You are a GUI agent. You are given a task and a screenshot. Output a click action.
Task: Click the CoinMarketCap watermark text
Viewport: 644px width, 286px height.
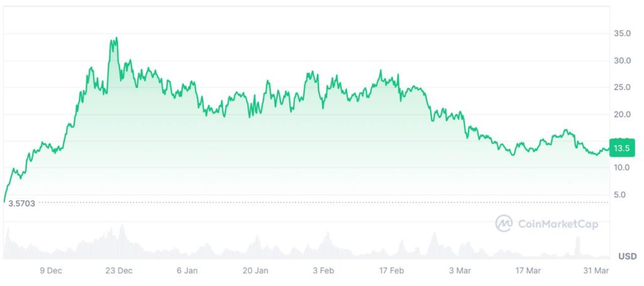(557, 224)
